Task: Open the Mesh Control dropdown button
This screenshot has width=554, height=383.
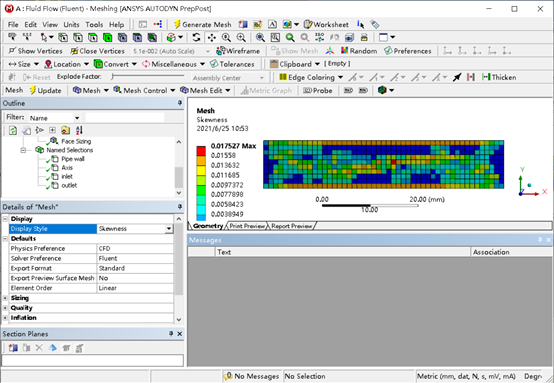Action: (144, 90)
